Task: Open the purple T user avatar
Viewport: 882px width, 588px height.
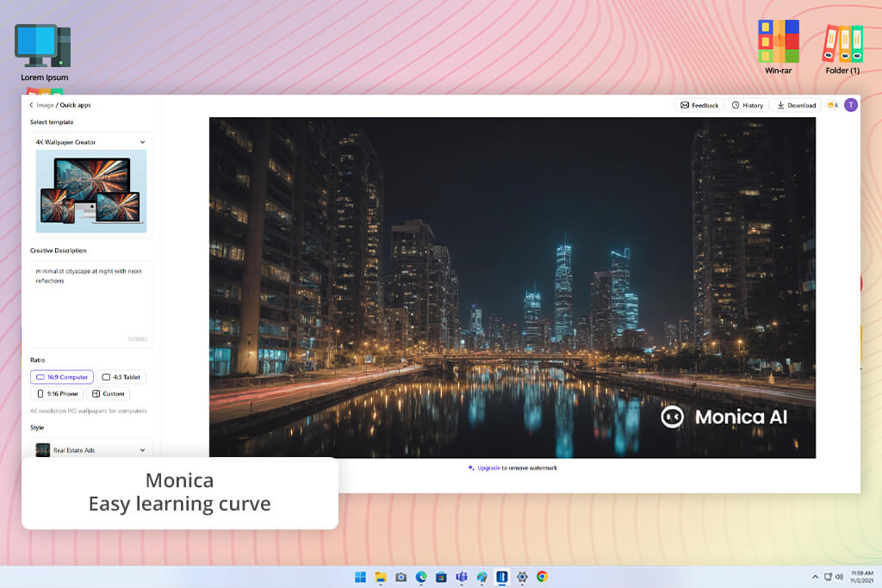Action: (851, 105)
